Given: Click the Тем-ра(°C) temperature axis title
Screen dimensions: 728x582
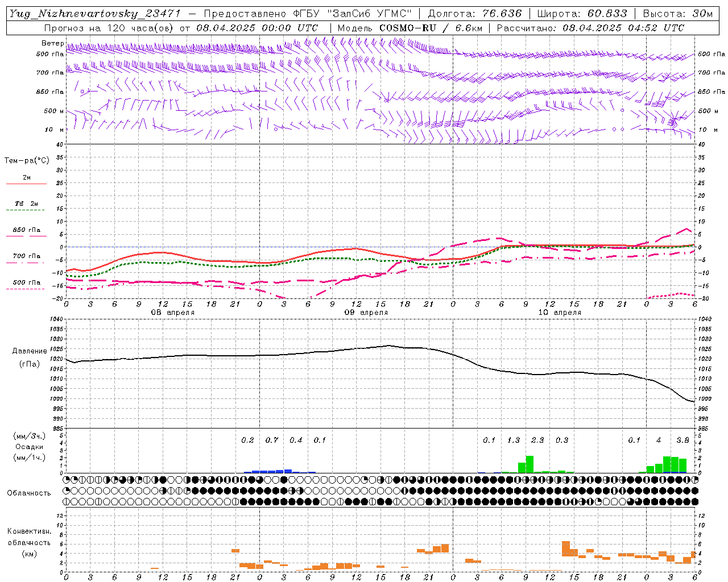Looking at the screenshot, I should 27,161.
